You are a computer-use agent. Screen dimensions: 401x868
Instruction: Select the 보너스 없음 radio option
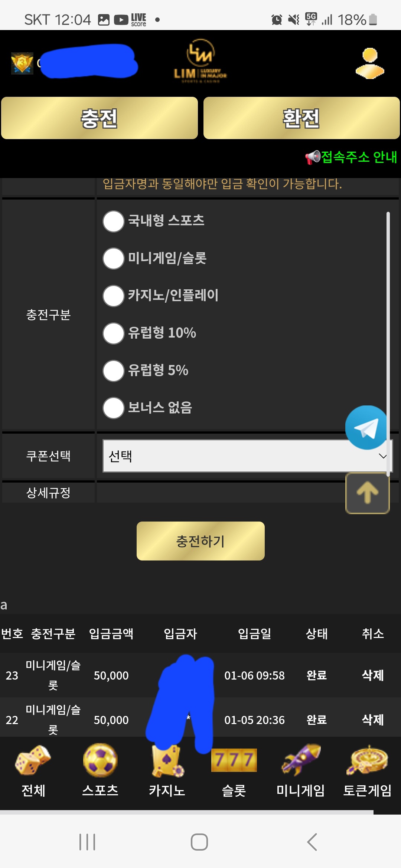pyautogui.click(x=114, y=408)
